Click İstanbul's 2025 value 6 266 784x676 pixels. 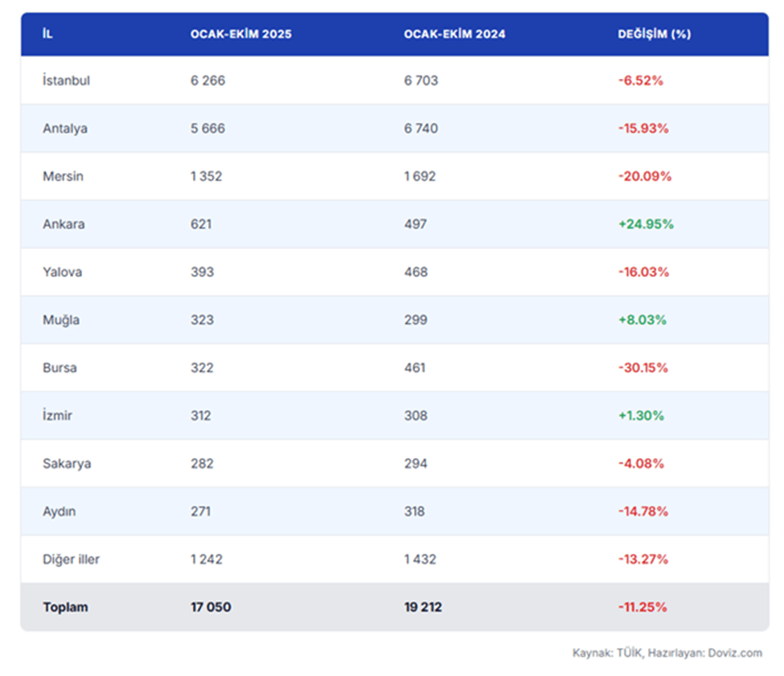point(208,80)
